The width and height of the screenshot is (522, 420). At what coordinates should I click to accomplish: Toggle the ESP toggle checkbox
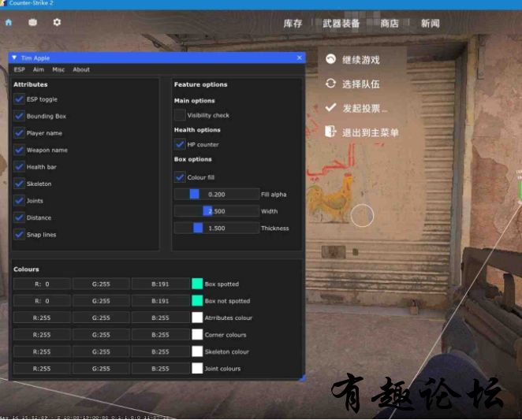click(x=19, y=99)
